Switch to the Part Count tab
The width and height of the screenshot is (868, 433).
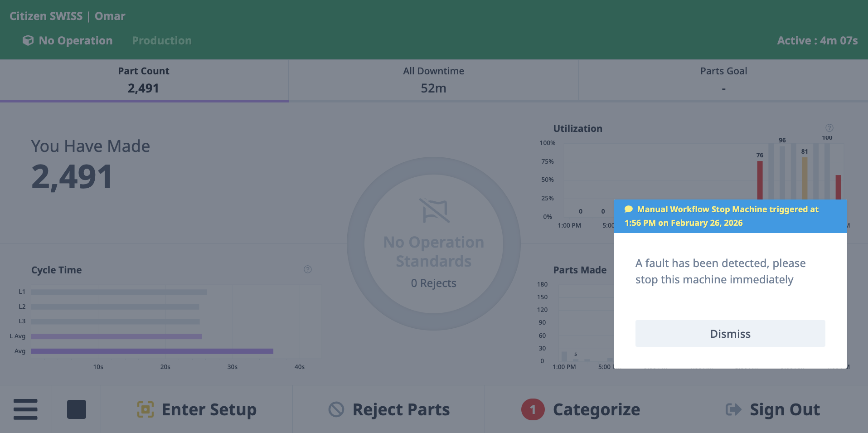tap(144, 80)
